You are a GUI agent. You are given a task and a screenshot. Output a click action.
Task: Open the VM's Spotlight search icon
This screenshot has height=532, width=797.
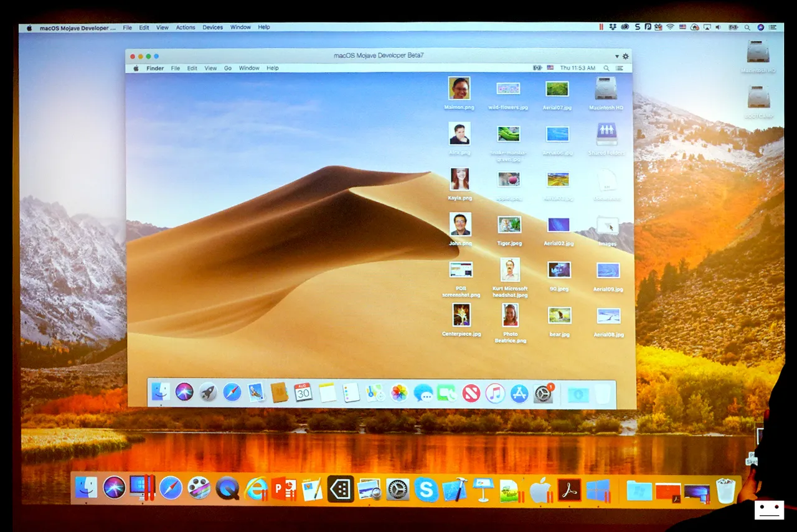(606, 68)
